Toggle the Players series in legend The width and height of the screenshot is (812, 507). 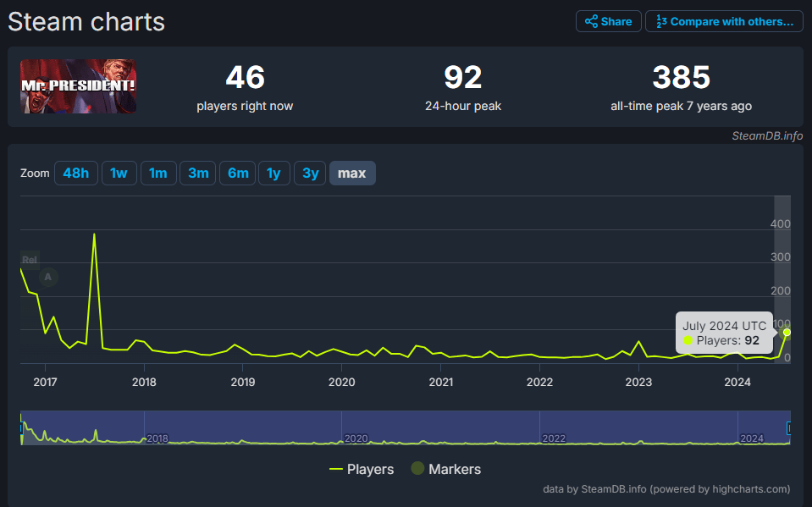(362, 469)
